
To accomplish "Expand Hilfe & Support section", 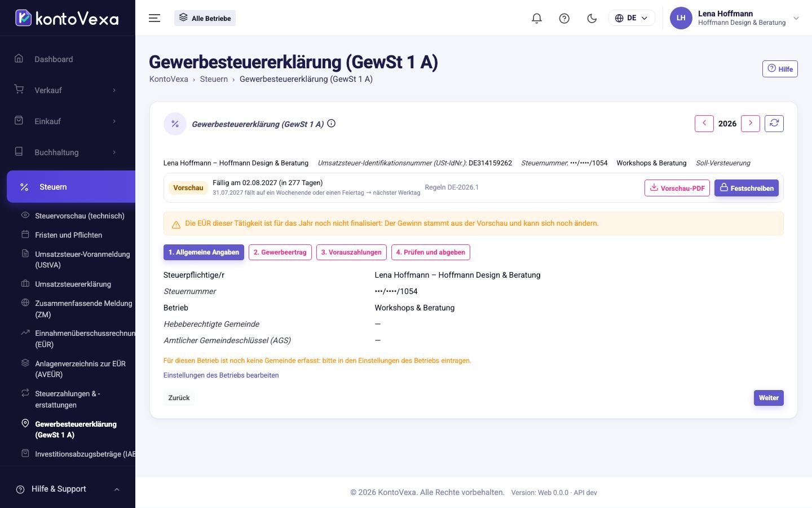I will [68, 489].
